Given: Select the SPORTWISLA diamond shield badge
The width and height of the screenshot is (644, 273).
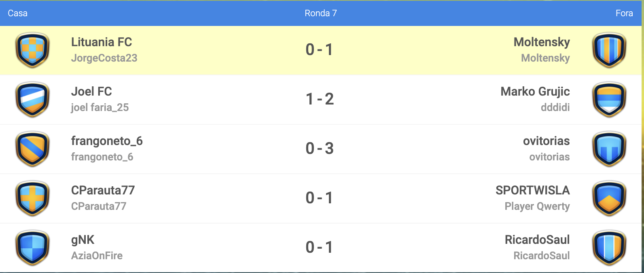Looking at the screenshot, I should click(609, 198).
